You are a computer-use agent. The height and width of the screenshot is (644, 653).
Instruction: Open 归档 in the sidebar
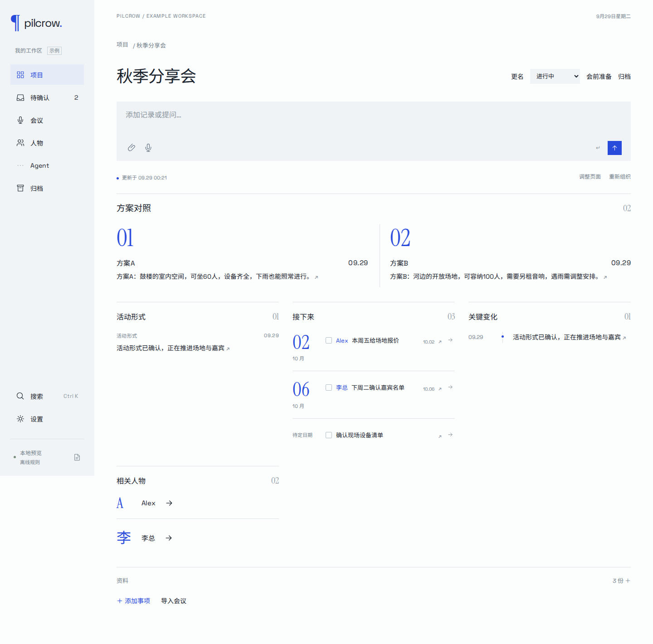(x=47, y=188)
